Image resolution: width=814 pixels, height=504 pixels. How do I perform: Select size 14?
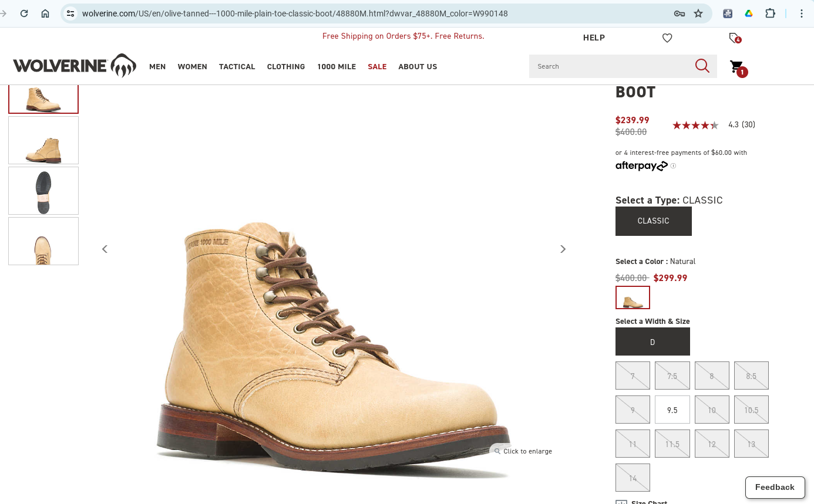[633, 478]
